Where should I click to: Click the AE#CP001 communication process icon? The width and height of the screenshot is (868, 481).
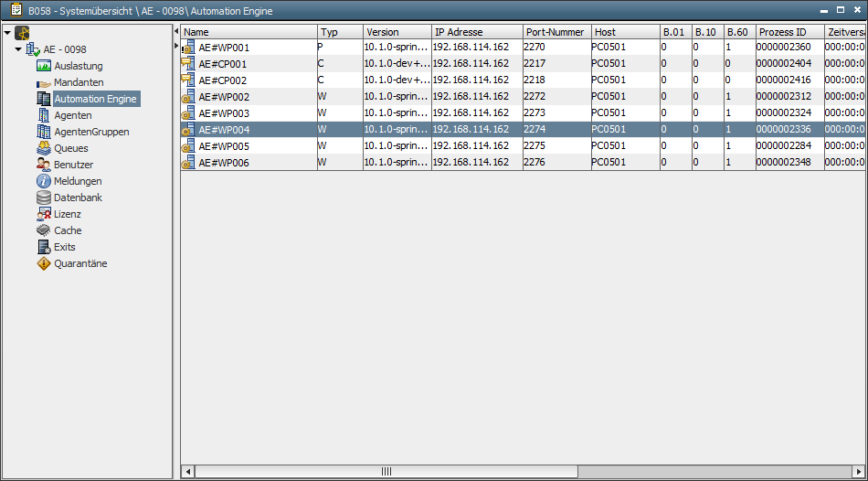click(x=188, y=64)
